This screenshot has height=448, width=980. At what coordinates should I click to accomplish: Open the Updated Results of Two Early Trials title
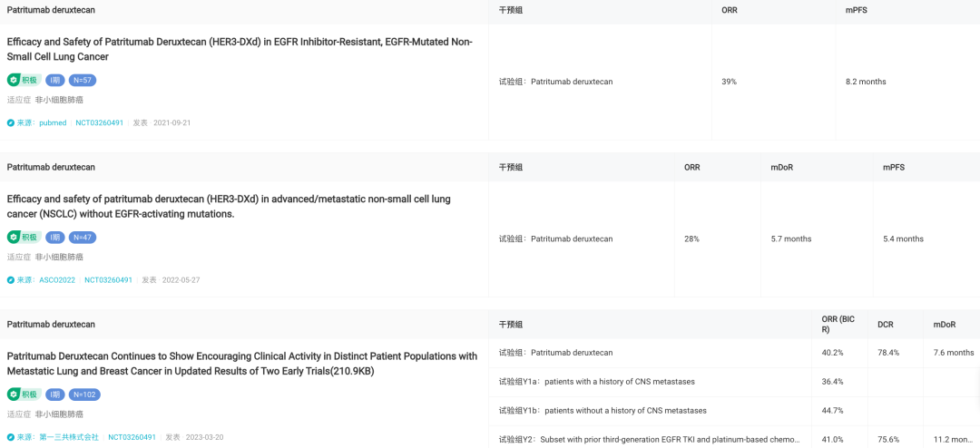tap(242, 364)
